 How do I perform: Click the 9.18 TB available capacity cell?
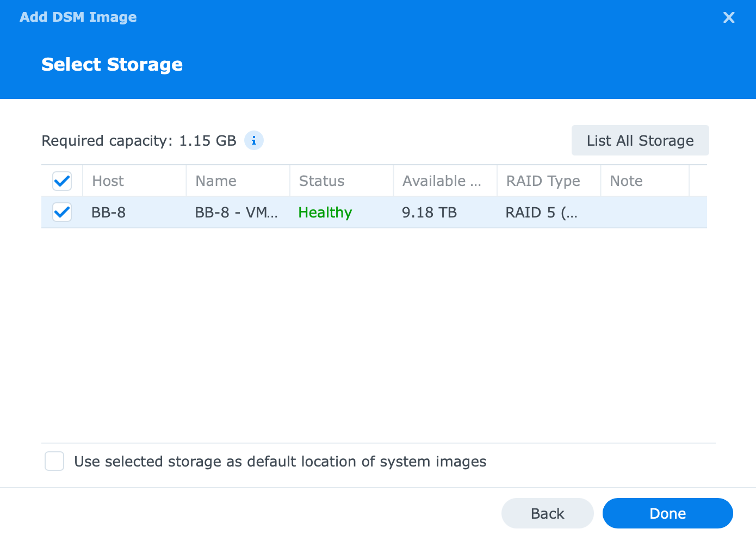coord(429,213)
